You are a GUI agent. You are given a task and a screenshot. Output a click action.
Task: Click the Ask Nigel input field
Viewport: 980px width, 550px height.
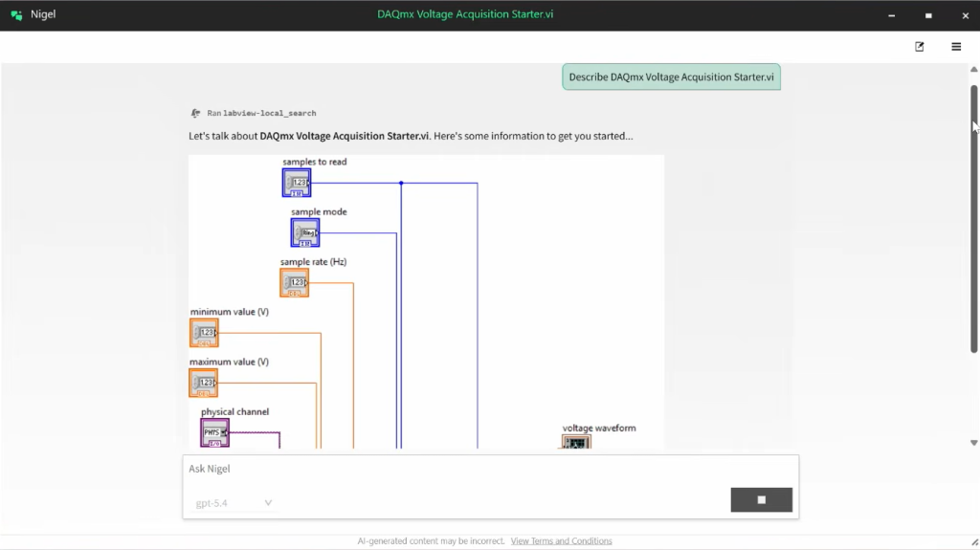tap(490, 469)
